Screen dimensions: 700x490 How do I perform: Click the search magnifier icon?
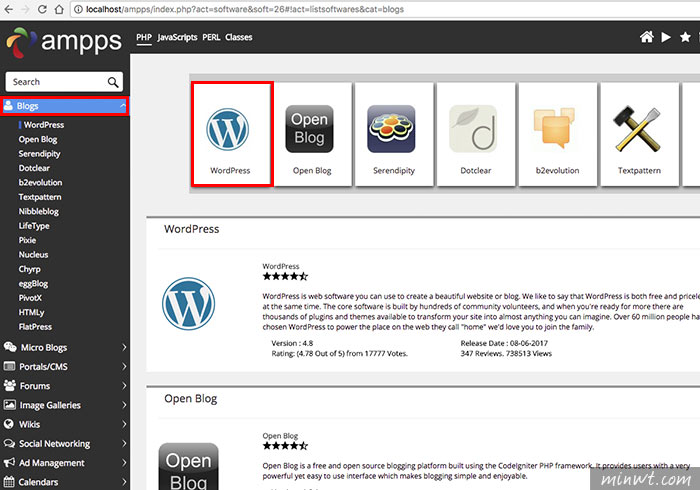[113, 82]
